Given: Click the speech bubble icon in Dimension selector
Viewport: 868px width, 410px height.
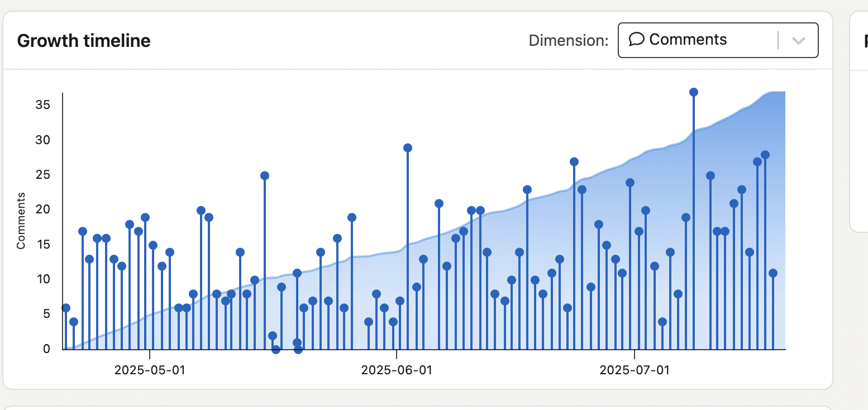Looking at the screenshot, I should pyautogui.click(x=637, y=40).
